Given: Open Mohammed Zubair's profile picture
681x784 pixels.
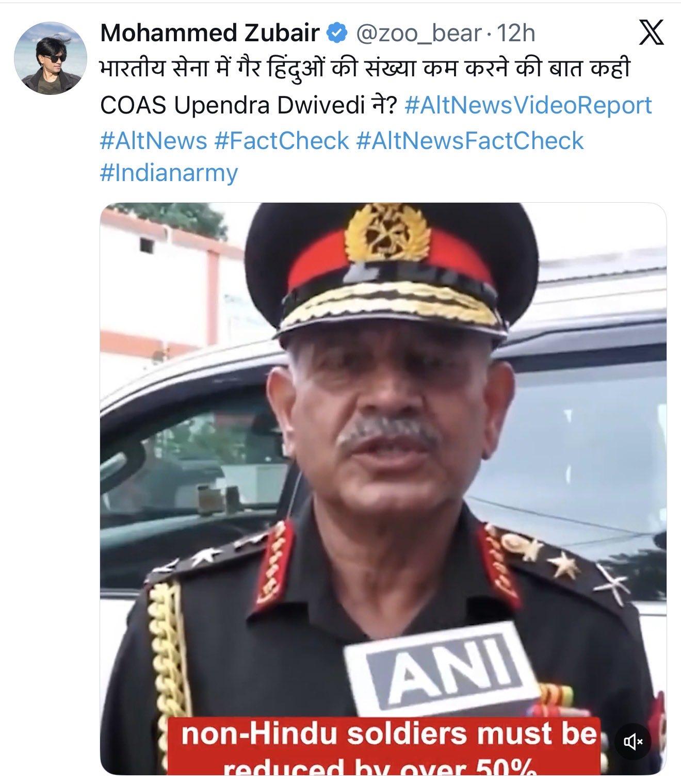Looking at the screenshot, I should pos(50,58).
